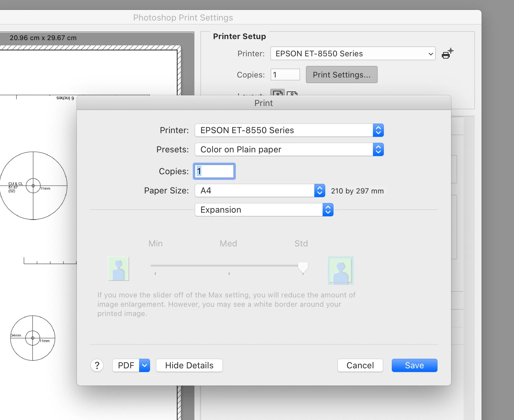Click Hide Details button
The height and width of the screenshot is (420, 514).
click(189, 365)
